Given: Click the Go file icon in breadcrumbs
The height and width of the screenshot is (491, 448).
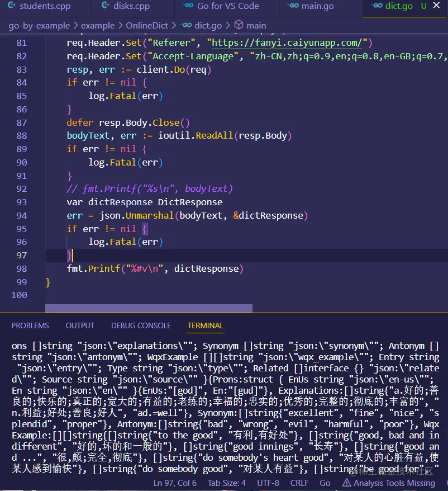Looking at the screenshot, I should (x=187, y=25).
